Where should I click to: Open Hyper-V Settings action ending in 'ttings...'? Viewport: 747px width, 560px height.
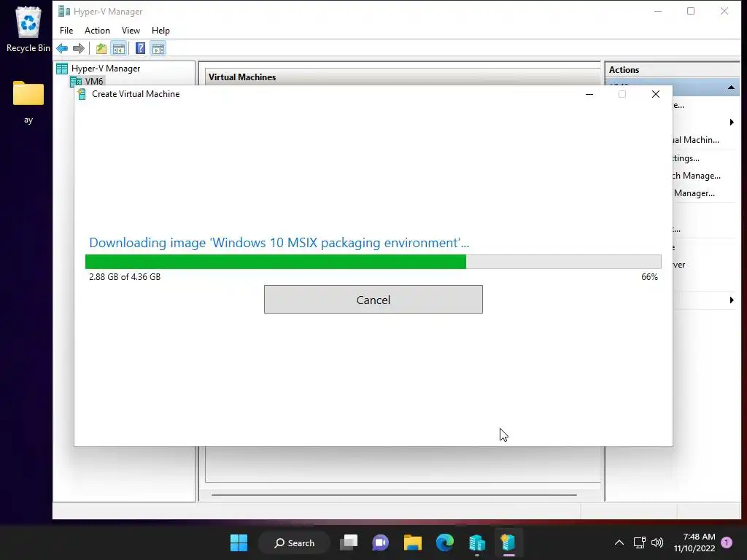(686, 158)
